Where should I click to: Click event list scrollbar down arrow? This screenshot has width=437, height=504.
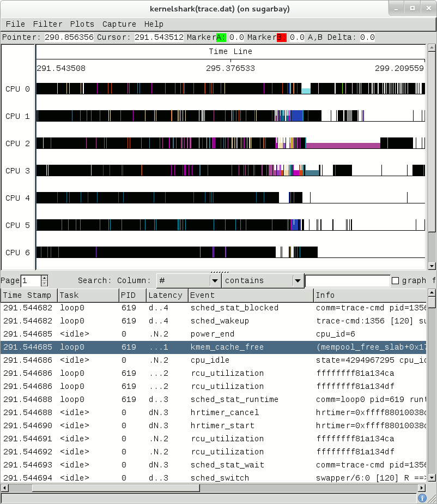[432, 477]
